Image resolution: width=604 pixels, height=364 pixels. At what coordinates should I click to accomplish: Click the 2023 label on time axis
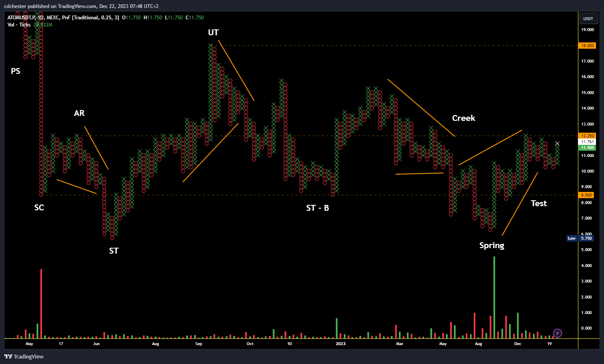(340, 343)
